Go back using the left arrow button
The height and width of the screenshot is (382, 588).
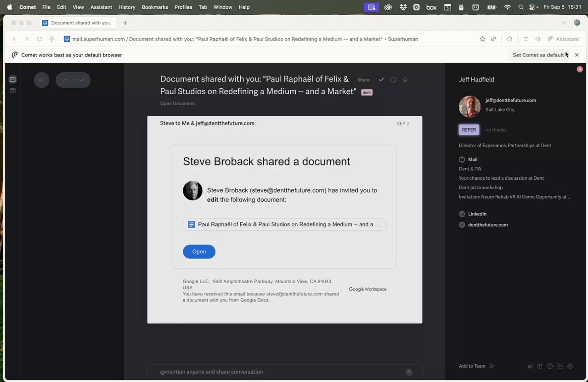(x=41, y=80)
